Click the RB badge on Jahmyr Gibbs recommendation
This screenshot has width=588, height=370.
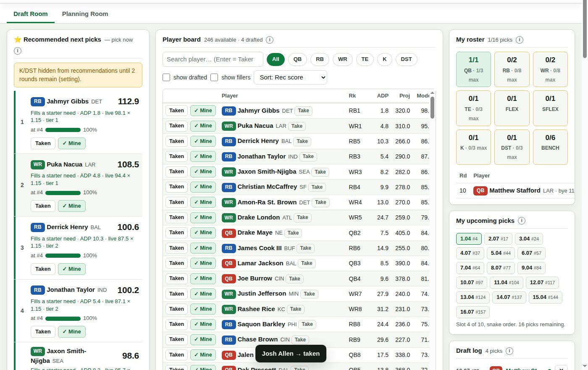point(38,101)
